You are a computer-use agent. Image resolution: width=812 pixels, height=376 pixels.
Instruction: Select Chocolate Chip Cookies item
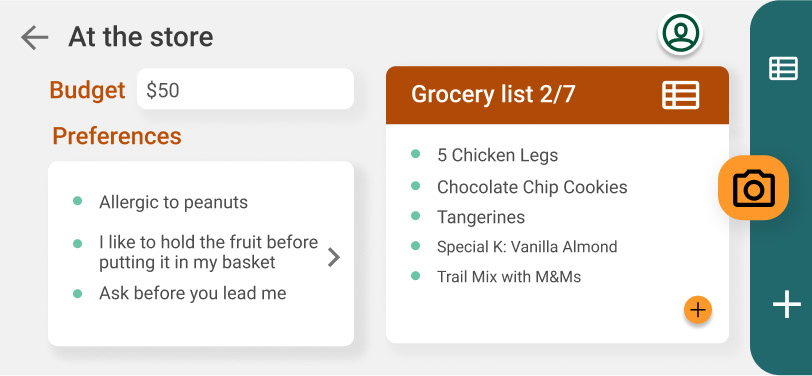pyautogui.click(x=532, y=187)
